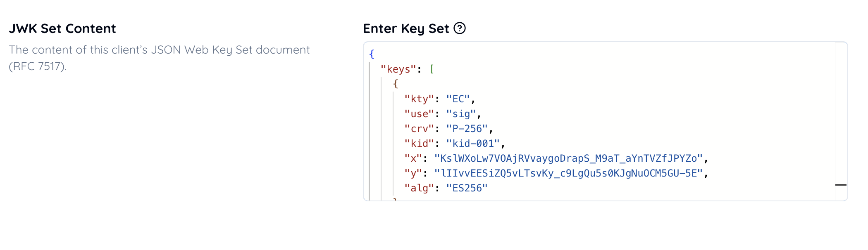Click the opening curly brace on the first line
The width and height of the screenshot is (868, 250).
coord(372,54)
